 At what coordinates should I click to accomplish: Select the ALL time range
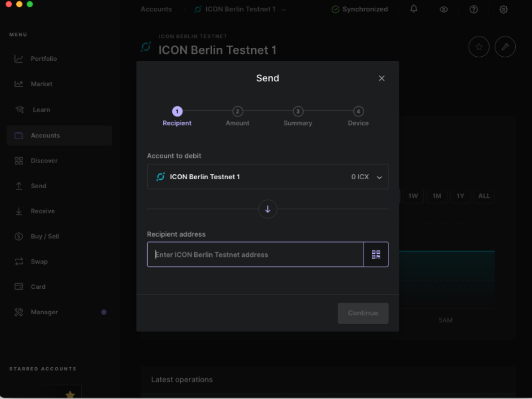point(484,196)
